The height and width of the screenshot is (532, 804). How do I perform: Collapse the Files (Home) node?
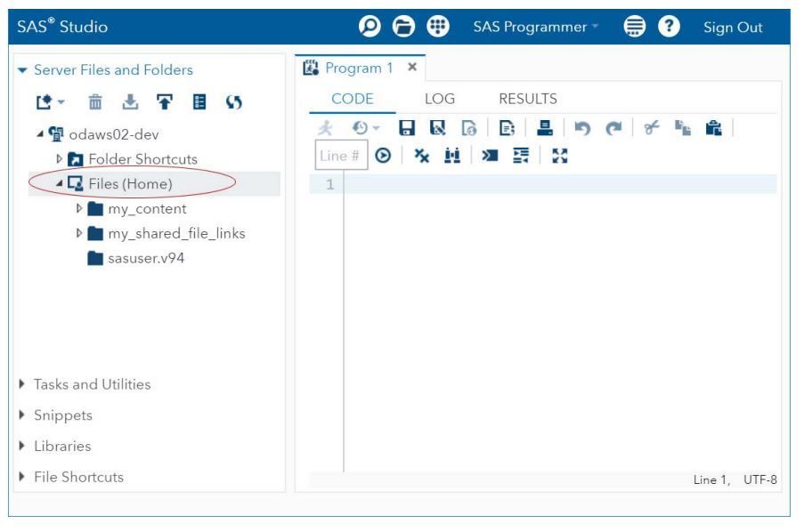pyautogui.click(x=60, y=183)
